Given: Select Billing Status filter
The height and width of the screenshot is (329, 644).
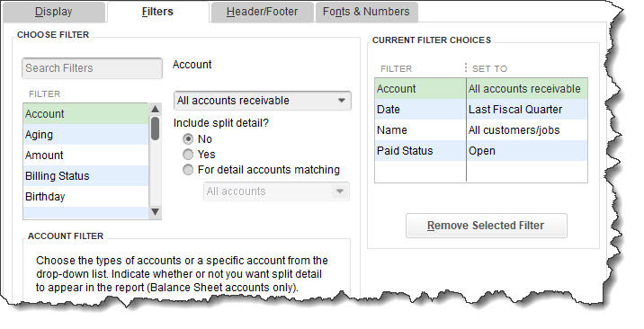Looking at the screenshot, I should [x=85, y=175].
